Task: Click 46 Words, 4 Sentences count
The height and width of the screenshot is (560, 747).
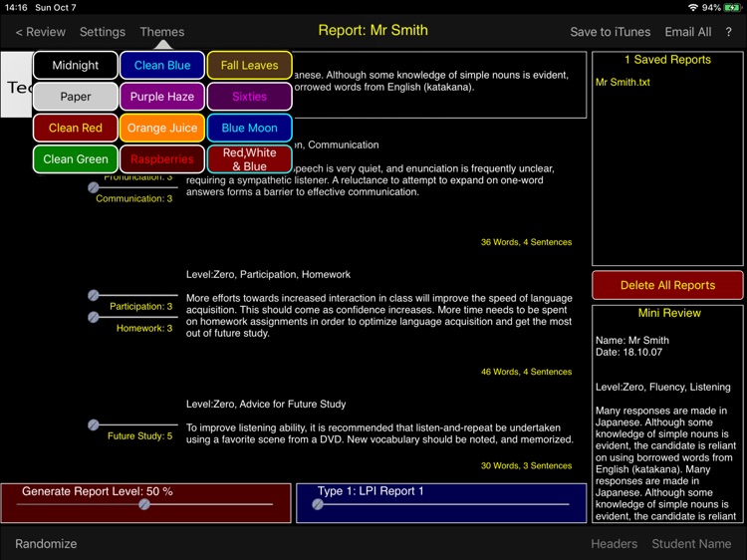Action: click(526, 372)
